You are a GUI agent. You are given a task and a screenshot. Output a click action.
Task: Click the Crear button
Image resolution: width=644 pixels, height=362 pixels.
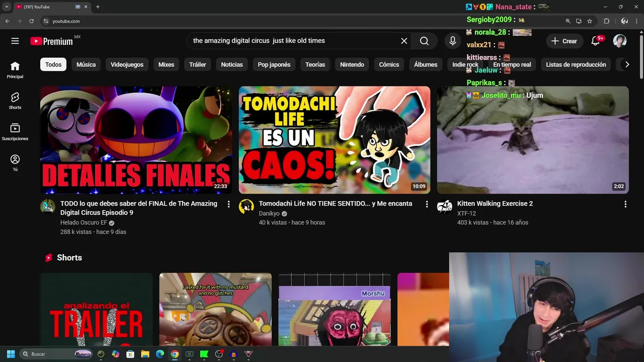(x=565, y=41)
